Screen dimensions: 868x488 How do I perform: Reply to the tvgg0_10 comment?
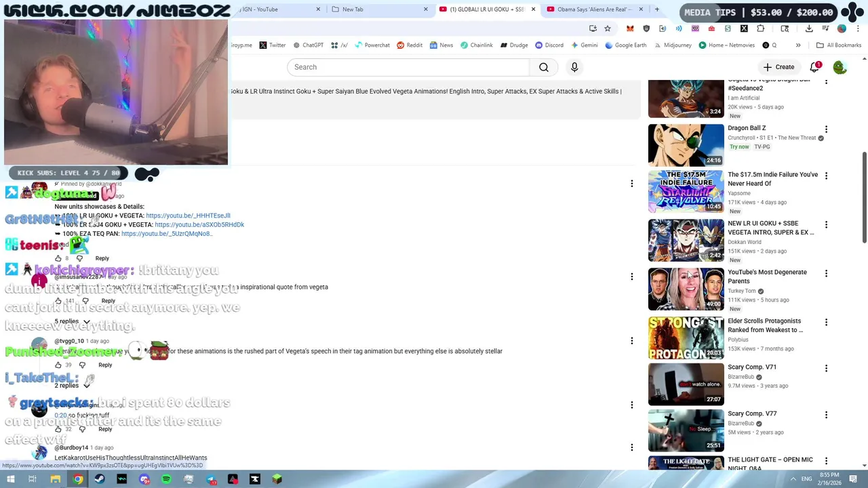105,365
